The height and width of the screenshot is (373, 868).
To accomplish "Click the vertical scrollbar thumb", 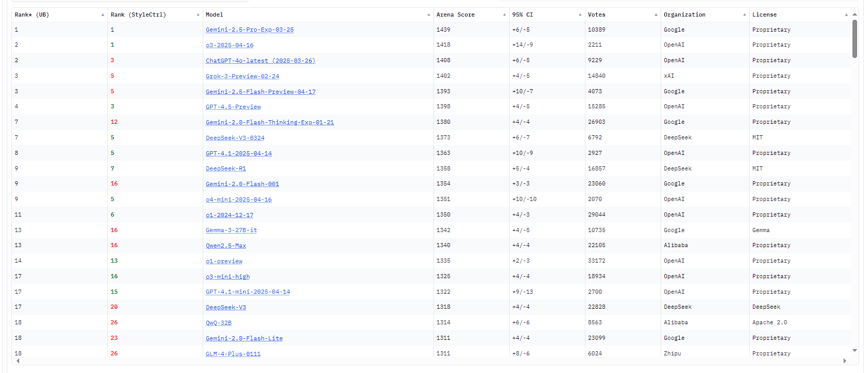I will tap(855, 39).
